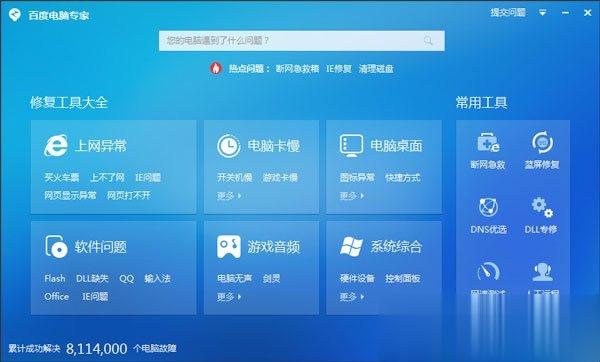This screenshot has width=600, height=362.
Task: Click the monitor icon for 电脑桌面
Action: pyautogui.click(x=351, y=145)
